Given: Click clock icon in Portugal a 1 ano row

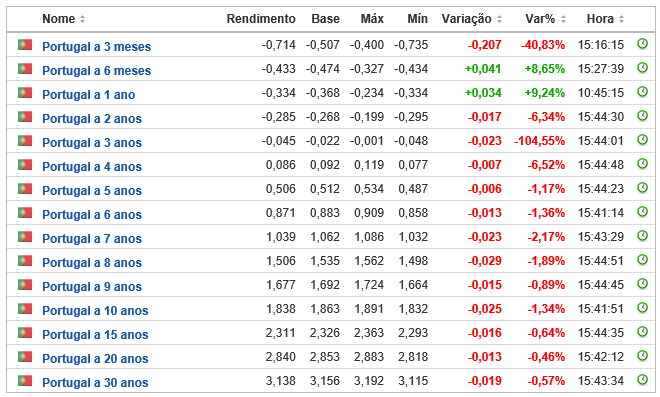Looking at the screenshot, I should (x=642, y=91).
